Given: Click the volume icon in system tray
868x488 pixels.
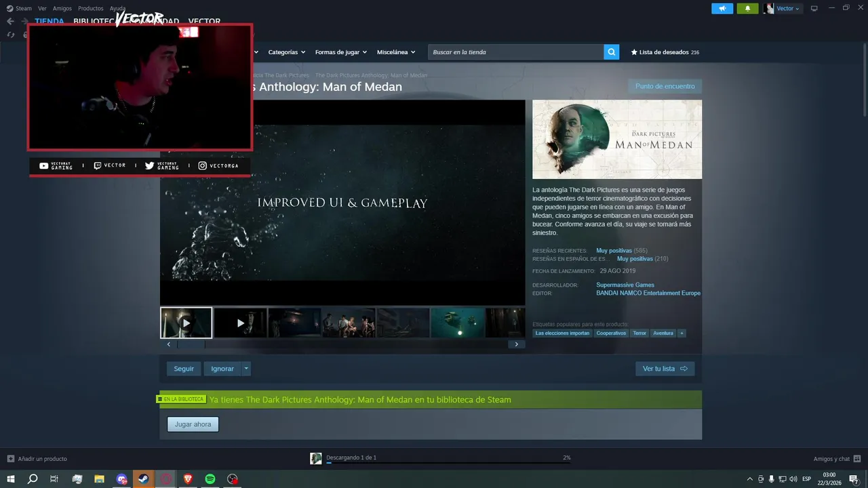Looking at the screenshot, I should coord(793,479).
